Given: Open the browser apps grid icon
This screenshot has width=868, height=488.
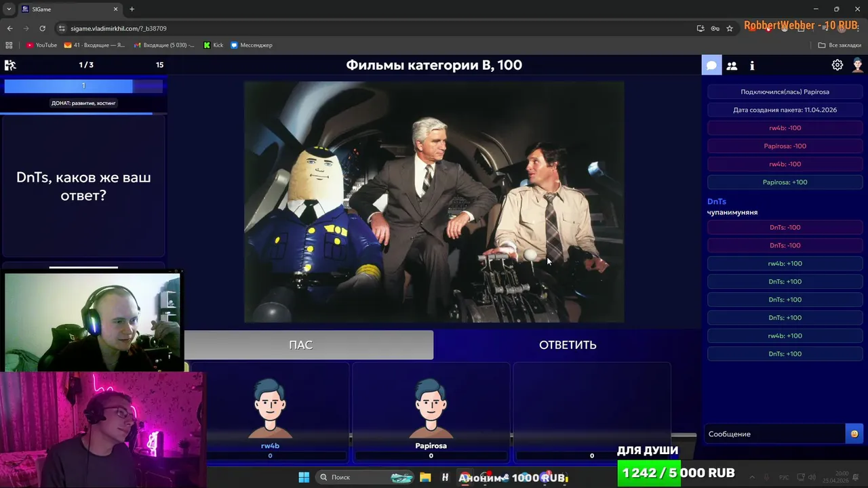Looking at the screenshot, I should click(9, 45).
